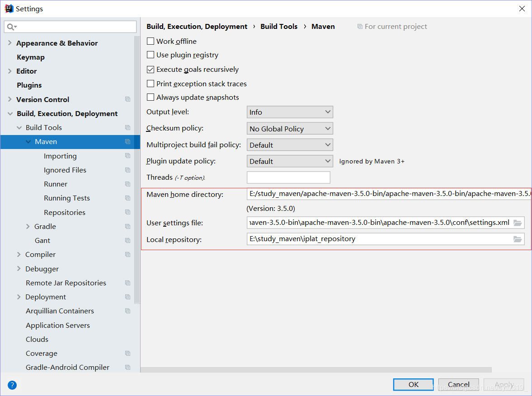
Task: Click the project-level icon beside Runner
Action: click(x=127, y=184)
